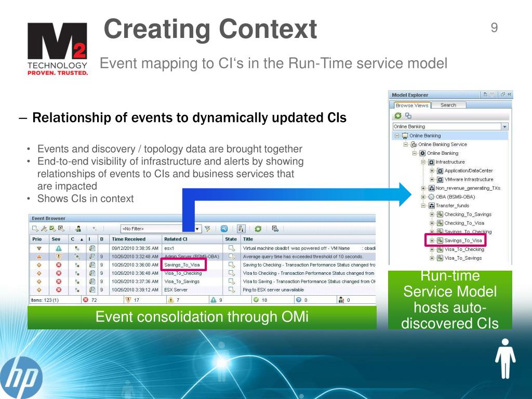The image size is (532, 399).
Task: Expand the OBA (BSM9-OBA) node
Action: click(423, 197)
